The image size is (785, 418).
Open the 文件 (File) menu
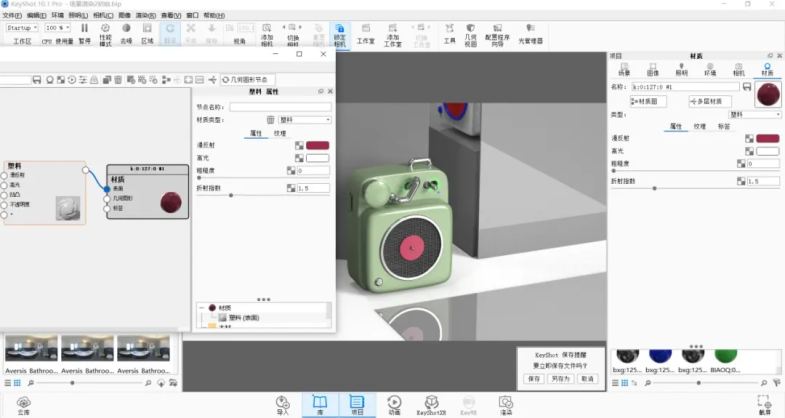tap(11, 16)
